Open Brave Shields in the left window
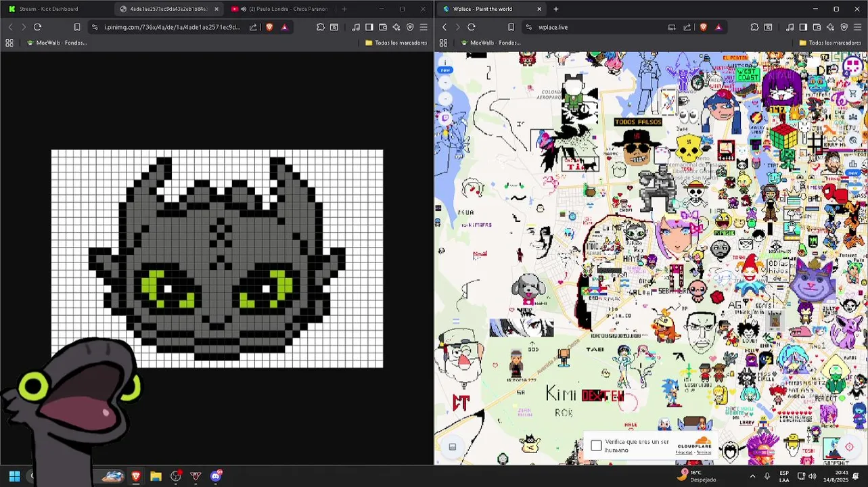868x487 pixels. 269,27
